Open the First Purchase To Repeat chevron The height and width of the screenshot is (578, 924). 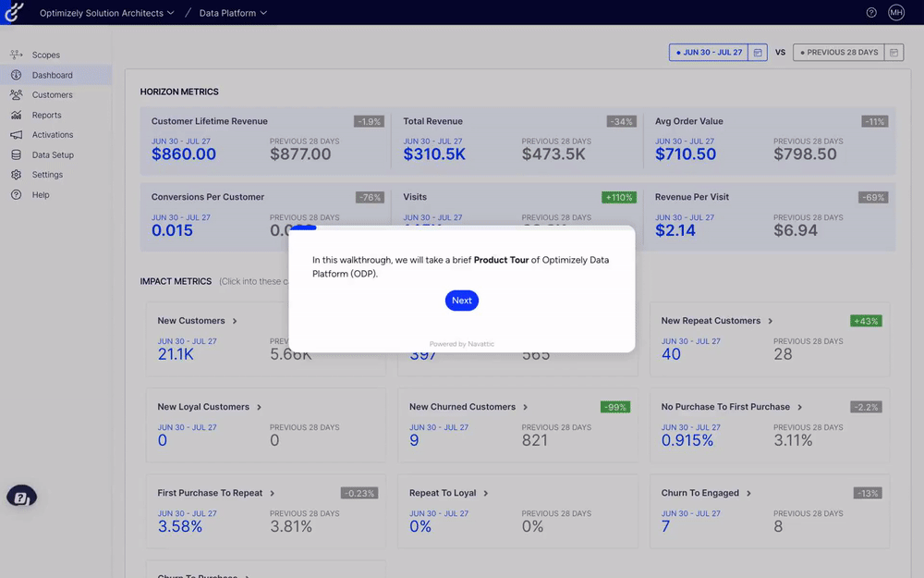273,493
